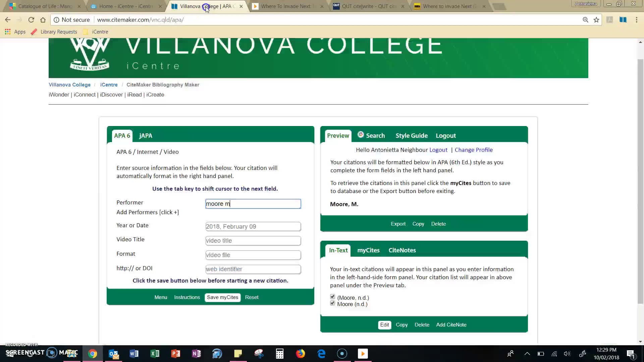Viewport: 644px width, 362px height.
Task: Open Instructions in the form footer
Action: click(187, 297)
